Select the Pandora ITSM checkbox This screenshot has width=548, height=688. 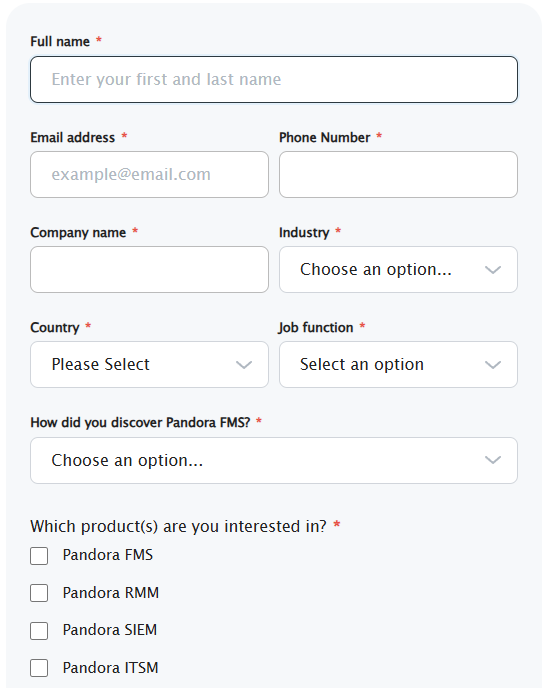tap(39, 669)
